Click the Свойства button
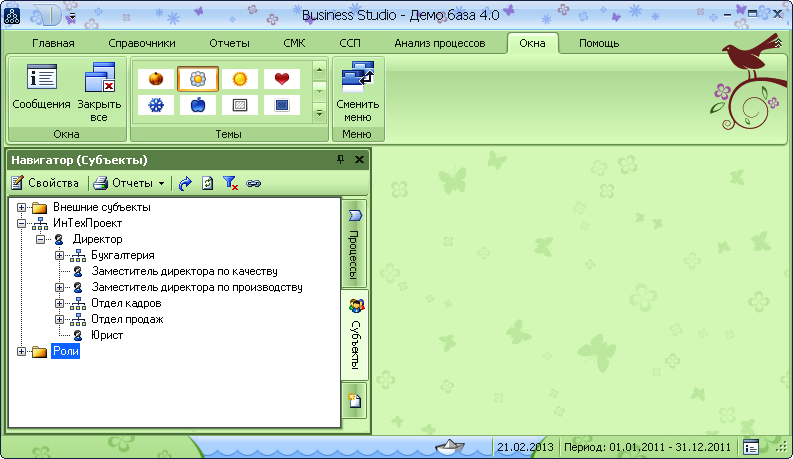The height and width of the screenshot is (459, 793). click(45, 183)
